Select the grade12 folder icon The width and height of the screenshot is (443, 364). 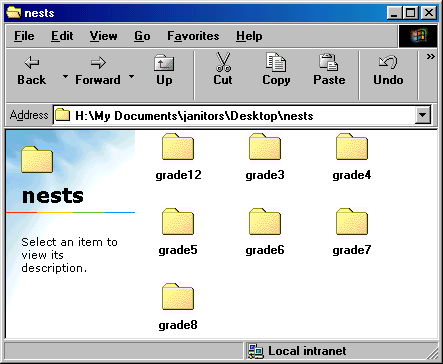point(178,146)
